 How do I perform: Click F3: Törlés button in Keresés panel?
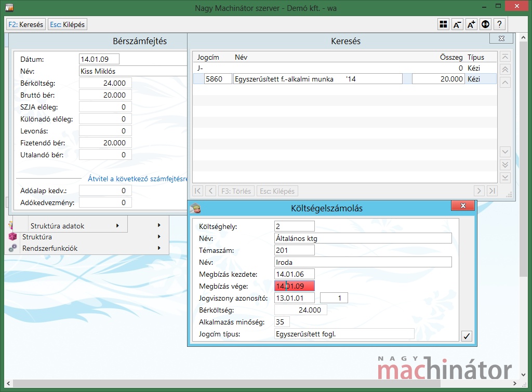236,191
